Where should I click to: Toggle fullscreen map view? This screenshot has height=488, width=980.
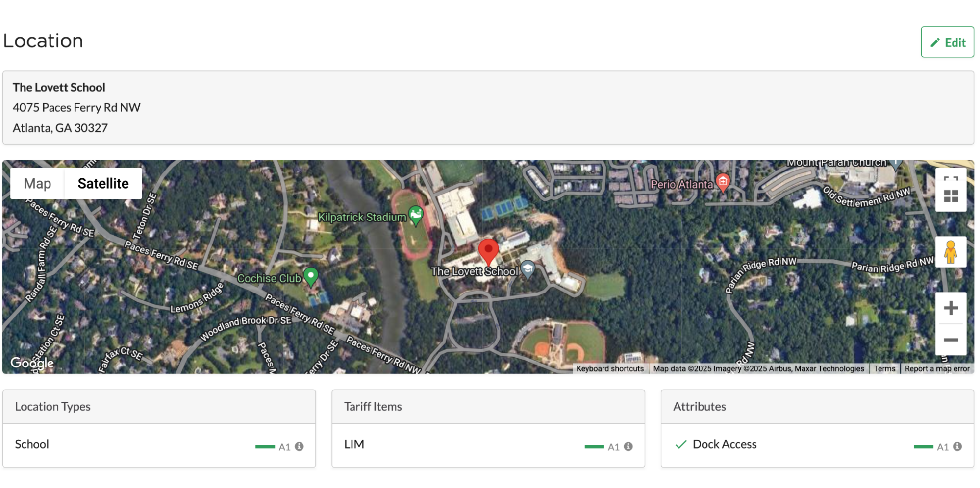950,179
